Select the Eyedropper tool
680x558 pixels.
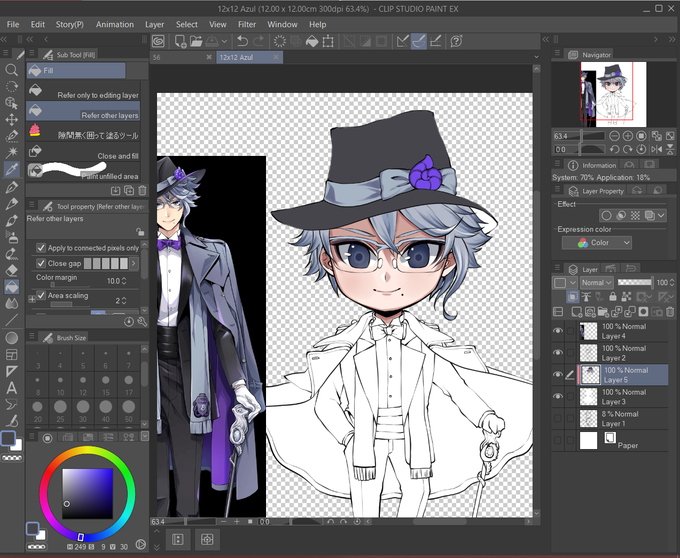coord(12,169)
